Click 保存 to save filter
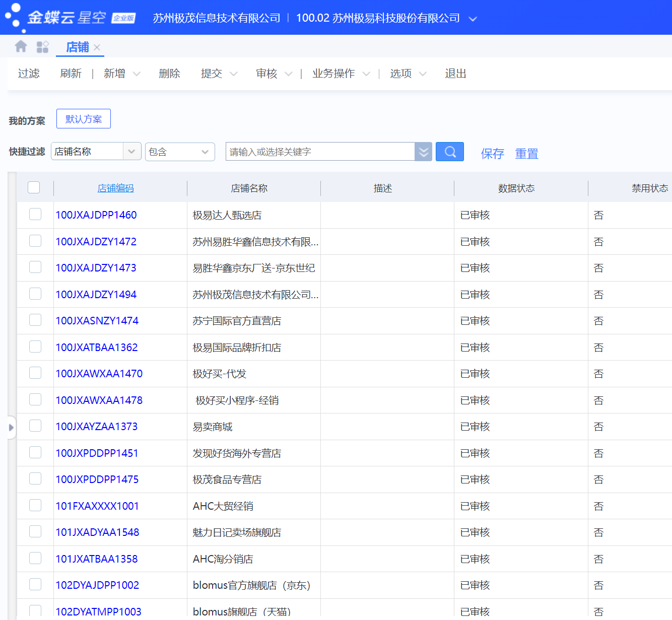This screenshot has width=672, height=620. (492, 154)
